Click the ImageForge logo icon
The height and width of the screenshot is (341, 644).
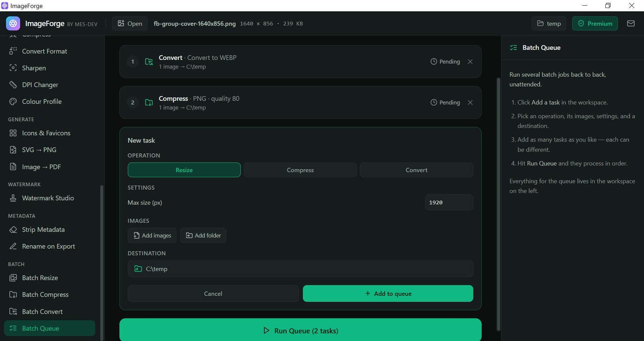tap(13, 23)
